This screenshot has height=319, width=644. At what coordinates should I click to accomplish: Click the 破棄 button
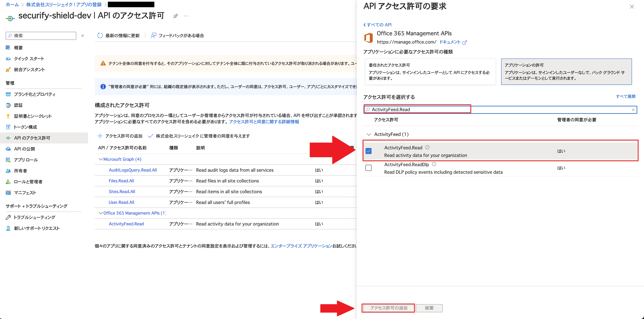429,308
